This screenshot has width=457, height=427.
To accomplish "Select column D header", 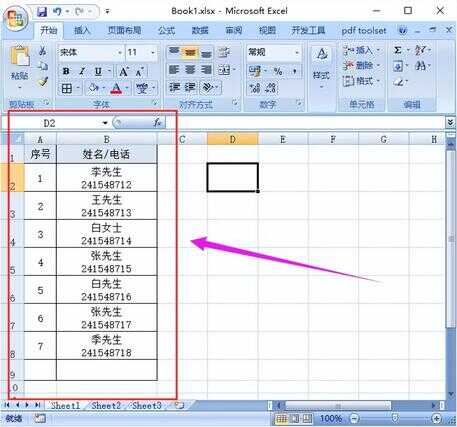I will click(232, 139).
